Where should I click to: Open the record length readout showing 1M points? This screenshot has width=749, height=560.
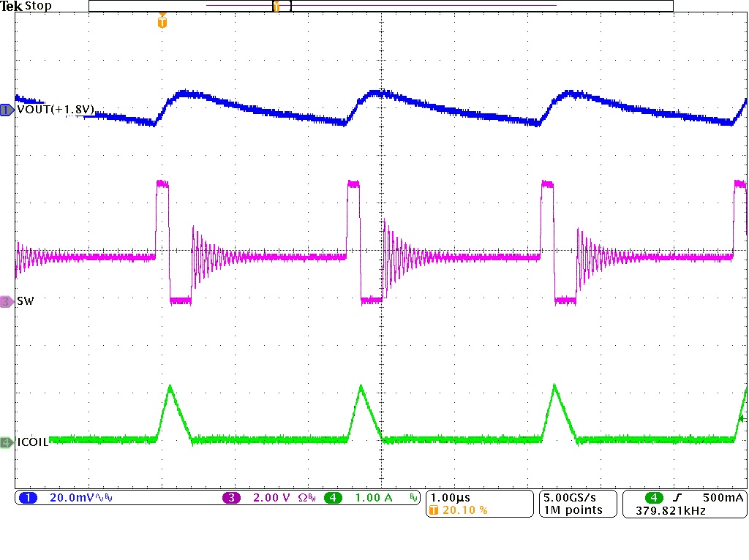point(573,510)
